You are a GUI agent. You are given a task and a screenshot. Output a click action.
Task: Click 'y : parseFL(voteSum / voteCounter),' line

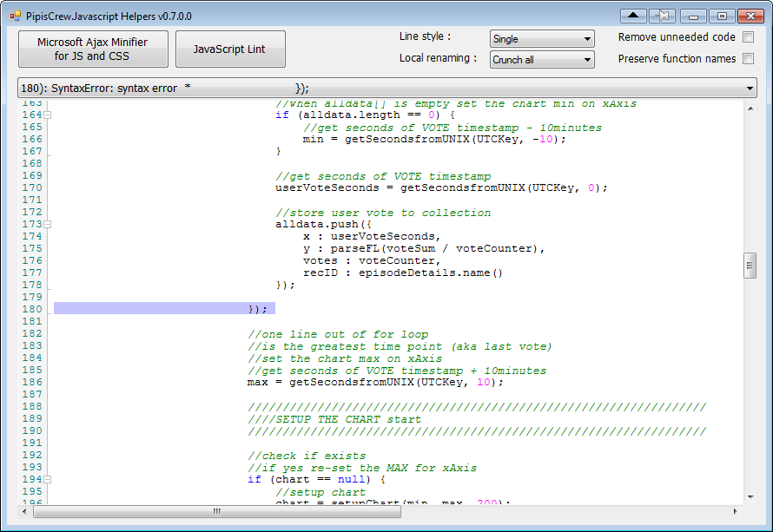(424, 248)
